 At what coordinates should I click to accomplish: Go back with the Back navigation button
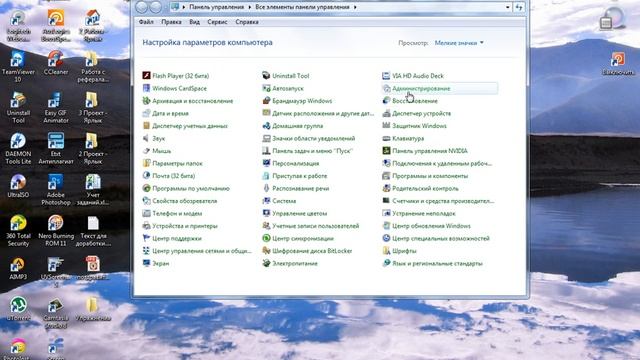(x=142, y=7)
